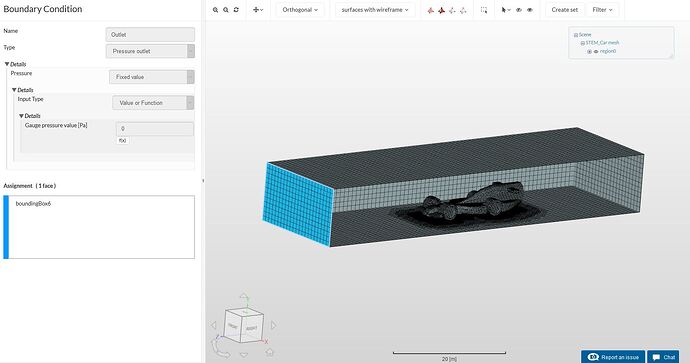Viewport: 690px width, 363px height.
Task: Expand the region0 tree node
Action: pyautogui.click(x=589, y=51)
